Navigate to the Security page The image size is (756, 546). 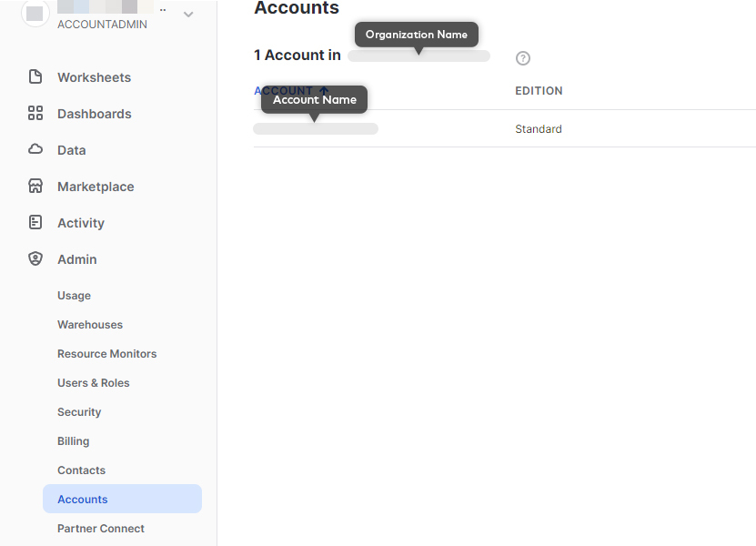79,412
